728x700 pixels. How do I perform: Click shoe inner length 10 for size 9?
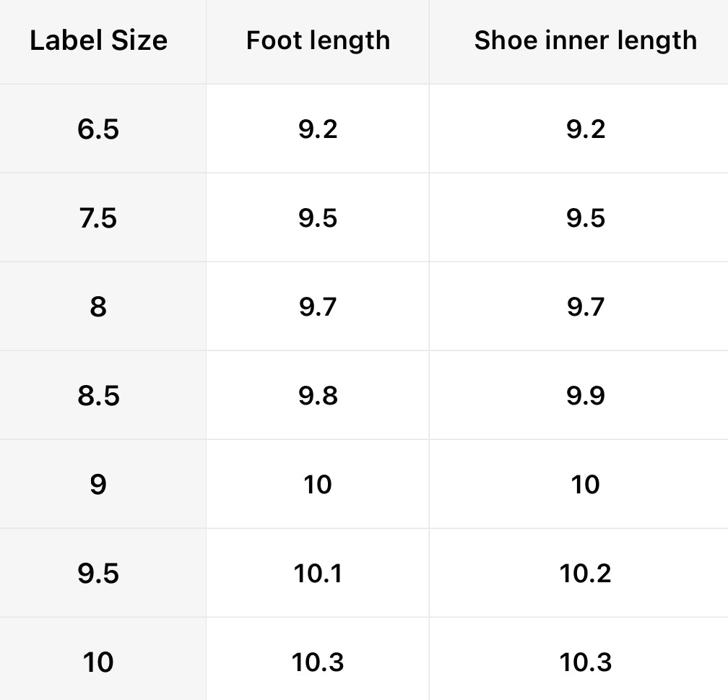click(x=585, y=484)
